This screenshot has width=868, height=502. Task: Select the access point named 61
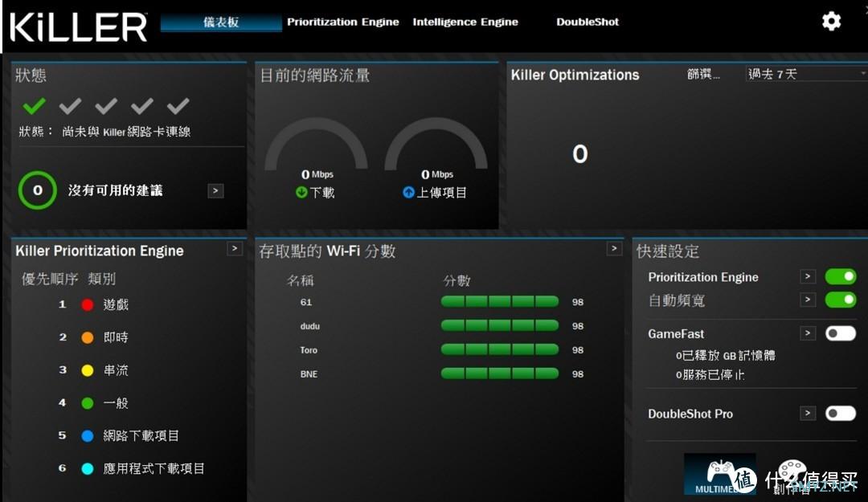[306, 302]
